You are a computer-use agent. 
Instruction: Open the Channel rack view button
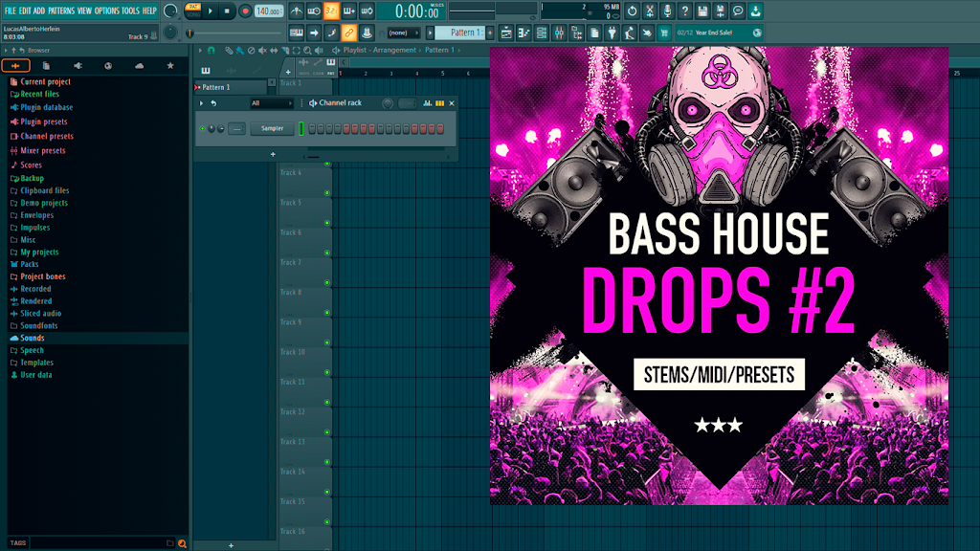pyautogui.click(x=542, y=33)
